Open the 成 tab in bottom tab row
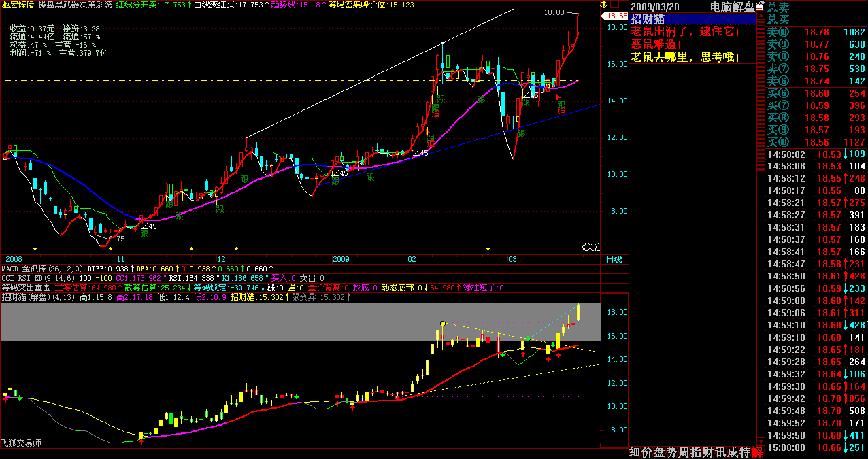The width and height of the screenshot is (868, 459). click(x=734, y=452)
